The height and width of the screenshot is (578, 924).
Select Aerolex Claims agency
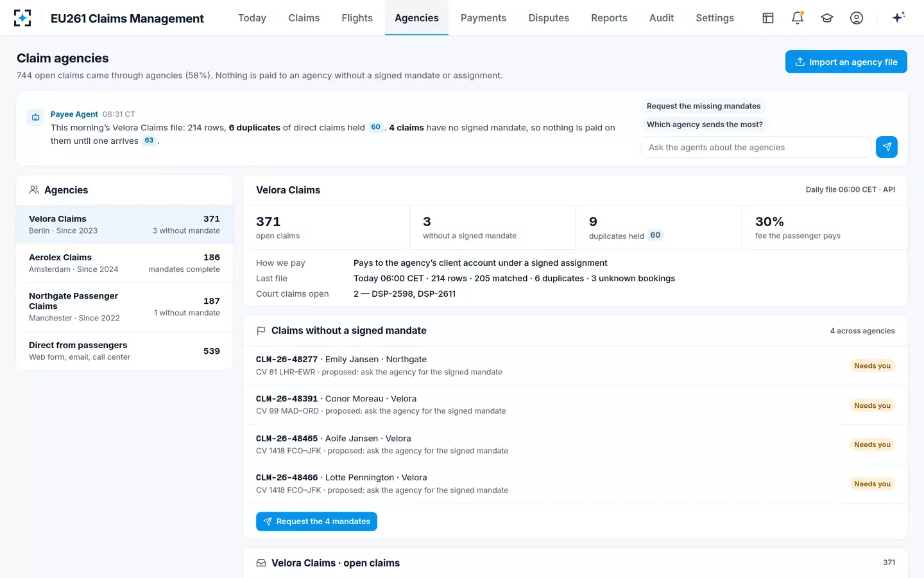coord(124,263)
